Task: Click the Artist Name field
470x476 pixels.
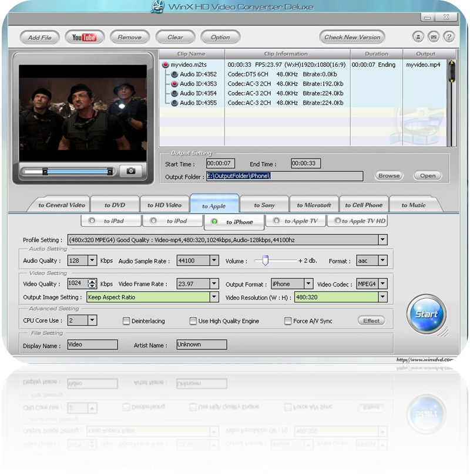Action: pyautogui.click(x=202, y=345)
